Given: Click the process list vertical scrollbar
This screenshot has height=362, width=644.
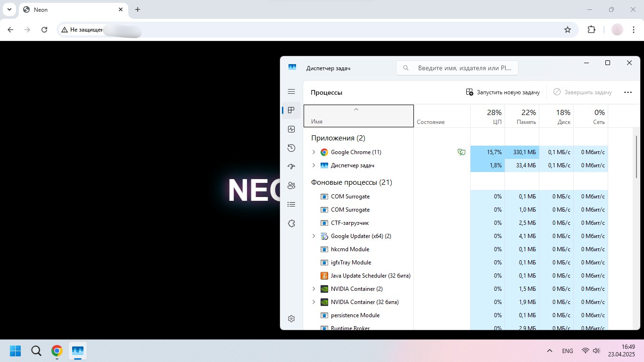Looking at the screenshot, I should pyautogui.click(x=636, y=156).
